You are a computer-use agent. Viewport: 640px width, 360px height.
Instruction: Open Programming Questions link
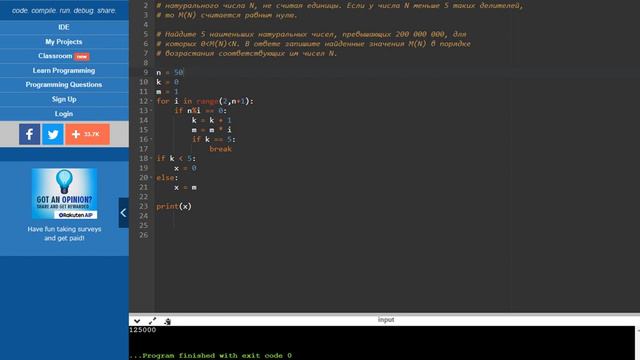64,84
